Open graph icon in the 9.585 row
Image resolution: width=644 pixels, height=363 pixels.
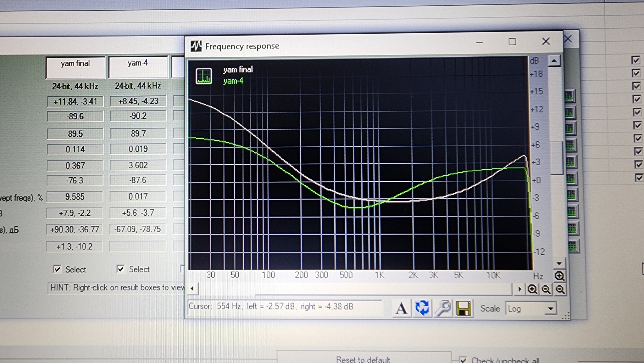point(572,195)
